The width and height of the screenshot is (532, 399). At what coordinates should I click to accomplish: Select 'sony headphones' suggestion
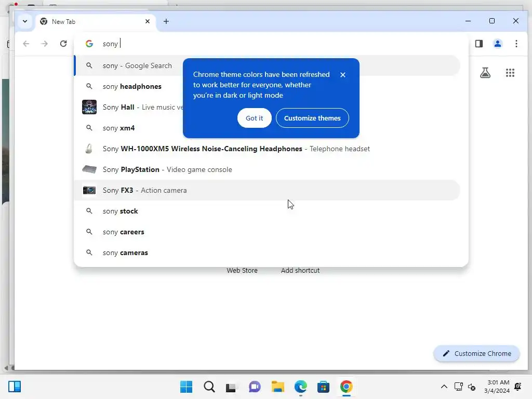point(268,87)
